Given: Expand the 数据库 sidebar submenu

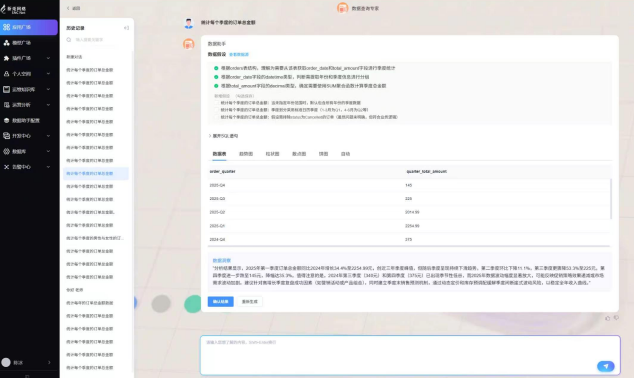Looking at the screenshot, I should [x=49, y=151].
